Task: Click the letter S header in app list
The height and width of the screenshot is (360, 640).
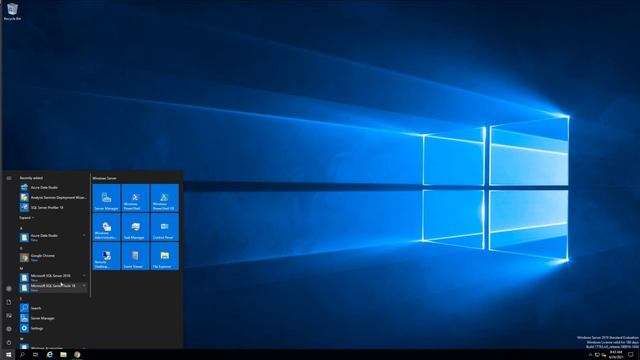Action: pos(21,299)
